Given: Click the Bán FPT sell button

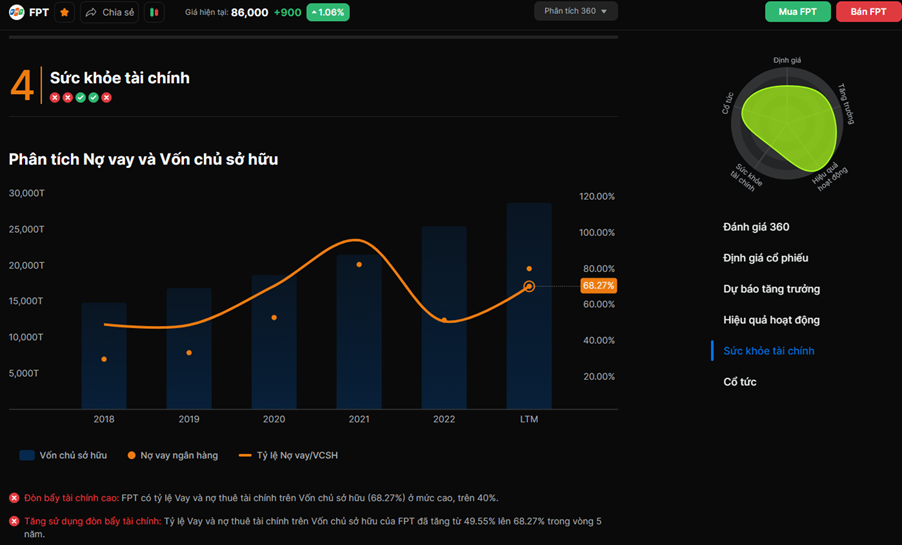Looking at the screenshot, I should pyautogui.click(x=869, y=12).
